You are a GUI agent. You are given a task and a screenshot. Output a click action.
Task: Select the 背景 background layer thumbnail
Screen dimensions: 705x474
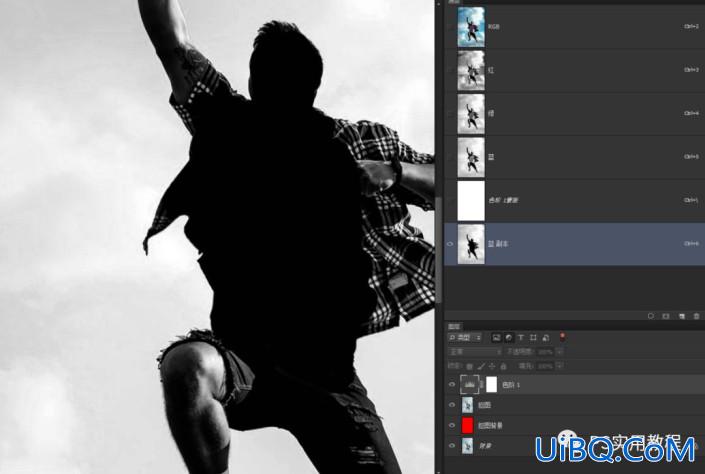(468, 445)
